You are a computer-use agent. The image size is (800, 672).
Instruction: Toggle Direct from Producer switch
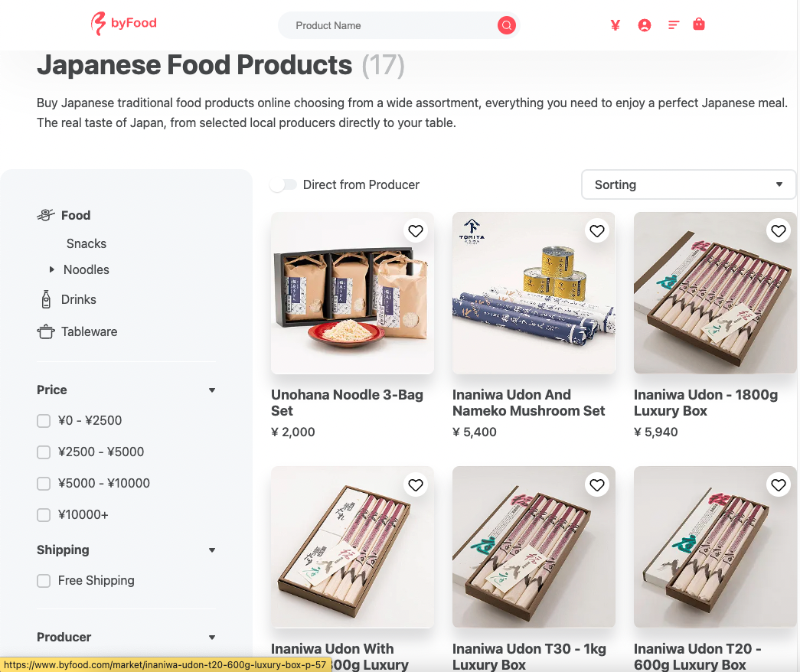283,184
